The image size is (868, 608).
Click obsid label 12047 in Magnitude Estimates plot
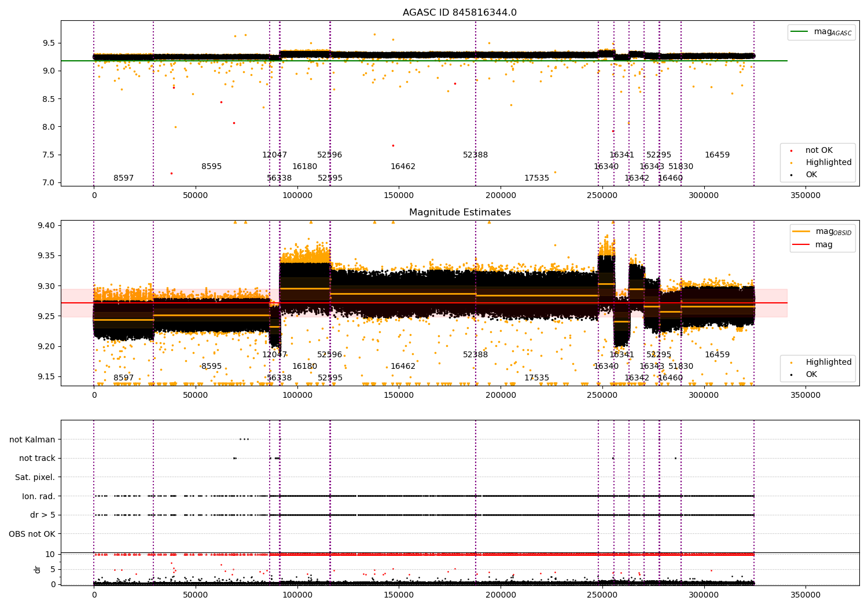(274, 355)
